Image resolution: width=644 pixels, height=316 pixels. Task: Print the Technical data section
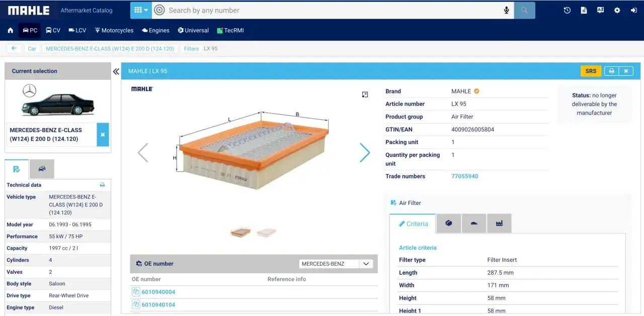coord(102,185)
